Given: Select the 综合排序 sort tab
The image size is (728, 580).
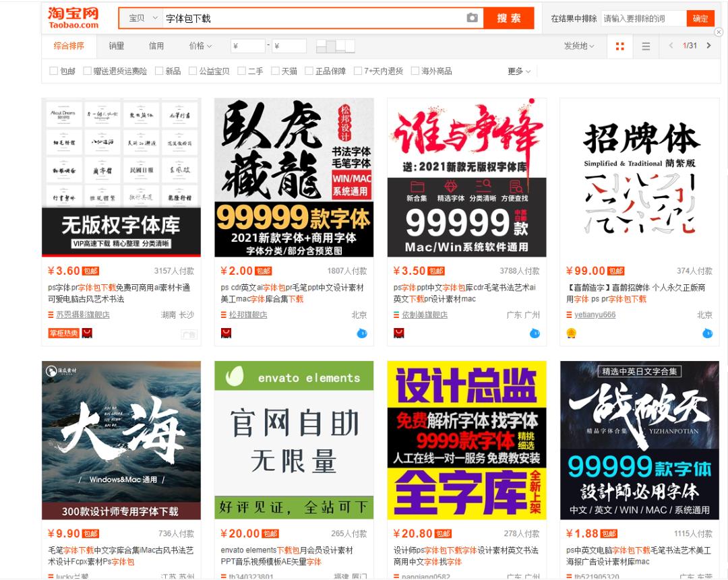Looking at the screenshot, I should pos(69,47).
